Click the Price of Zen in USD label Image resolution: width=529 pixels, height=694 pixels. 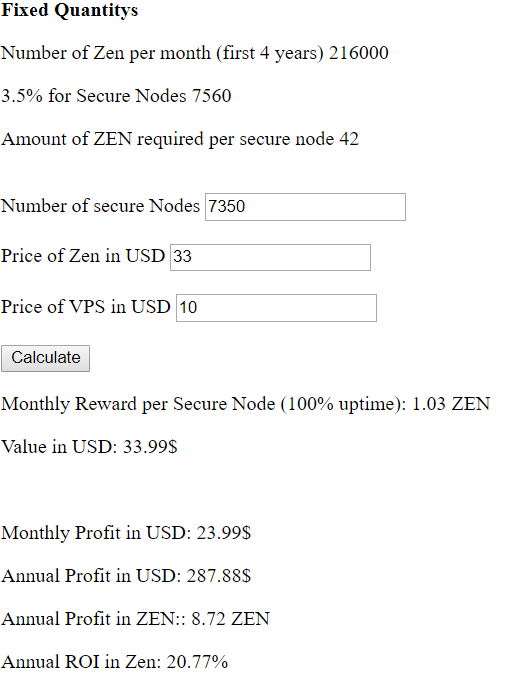[83, 256]
